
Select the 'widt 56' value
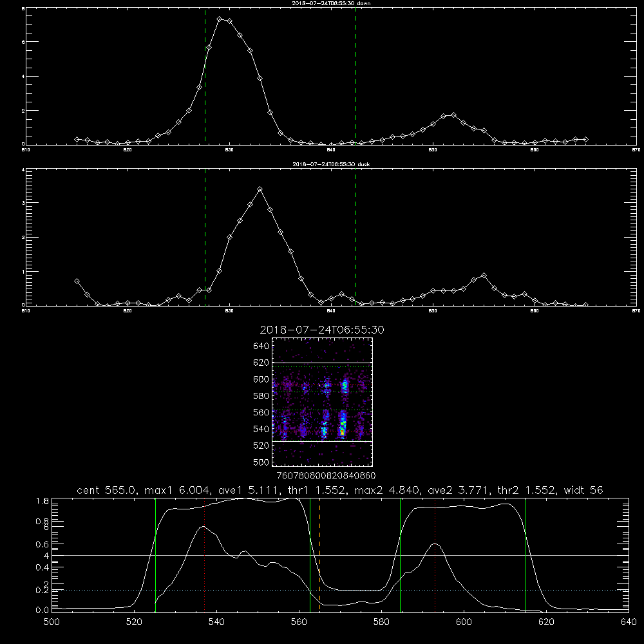[583, 490]
